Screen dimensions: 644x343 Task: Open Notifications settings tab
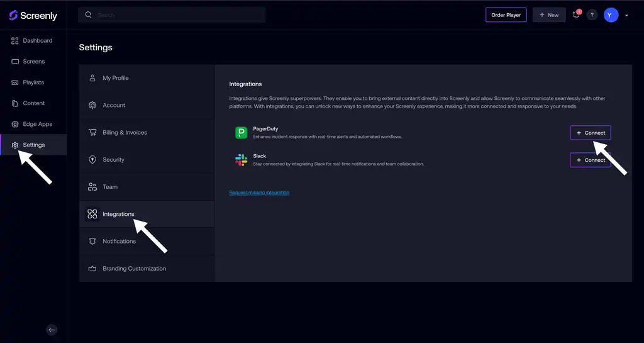tap(147, 241)
